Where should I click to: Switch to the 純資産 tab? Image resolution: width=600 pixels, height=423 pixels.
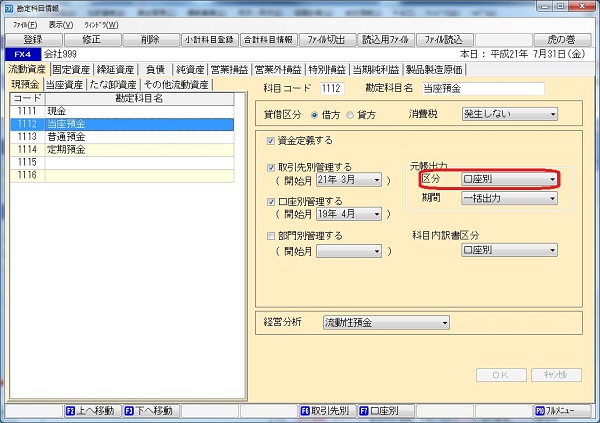[190, 70]
